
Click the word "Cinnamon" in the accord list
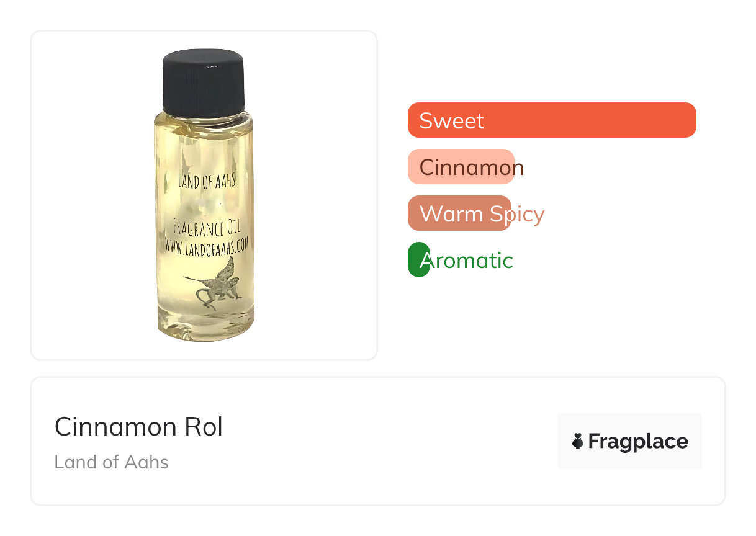point(472,167)
